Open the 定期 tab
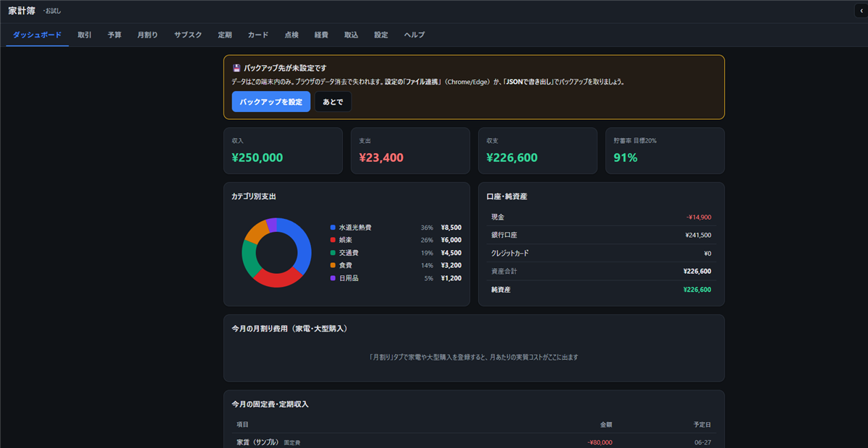This screenshot has width=868, height=448. tap(225, 35)
